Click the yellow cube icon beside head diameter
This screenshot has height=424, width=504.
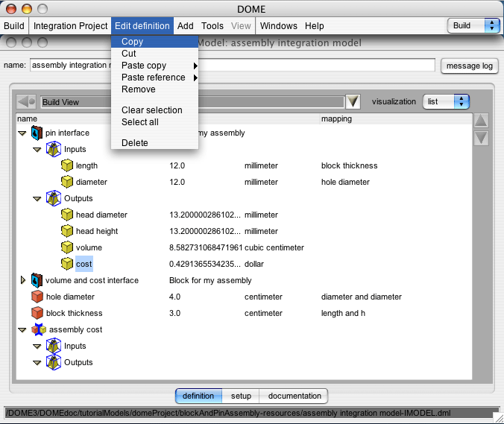[x=67, y=215]
